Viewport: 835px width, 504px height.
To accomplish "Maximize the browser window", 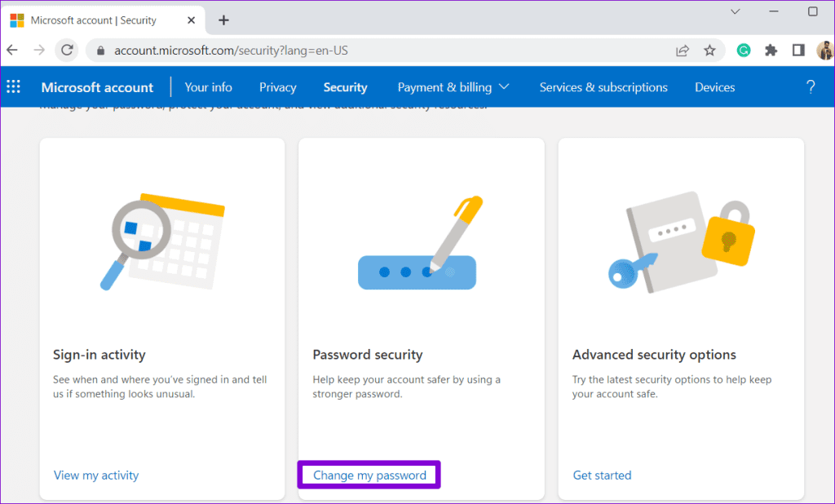I will point(813,11).
